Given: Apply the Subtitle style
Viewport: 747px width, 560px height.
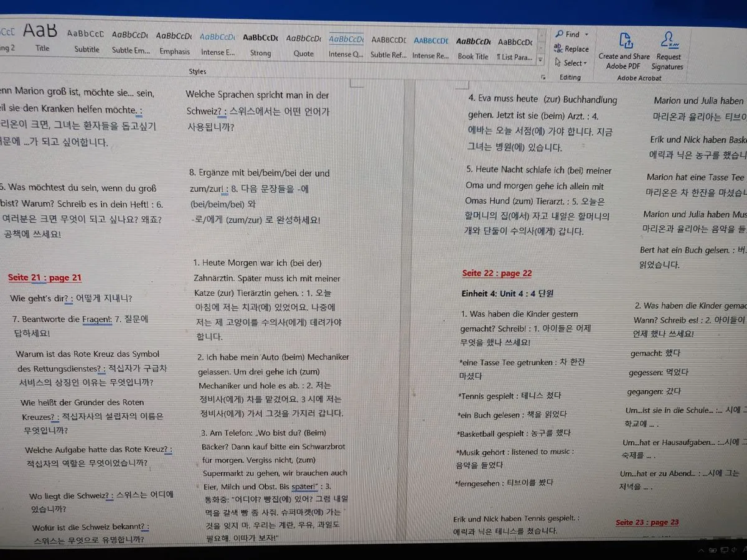Looking at the screenshot, I should pos(87,41).
